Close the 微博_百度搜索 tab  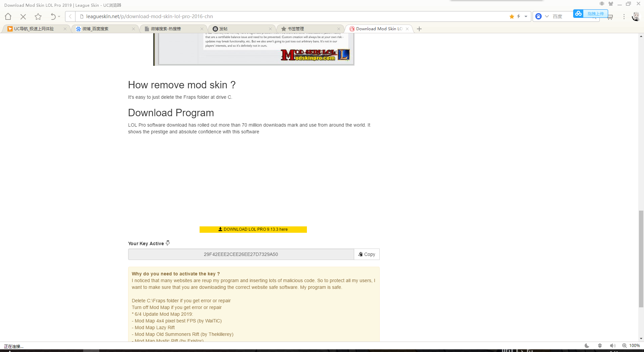pos(133,29)
